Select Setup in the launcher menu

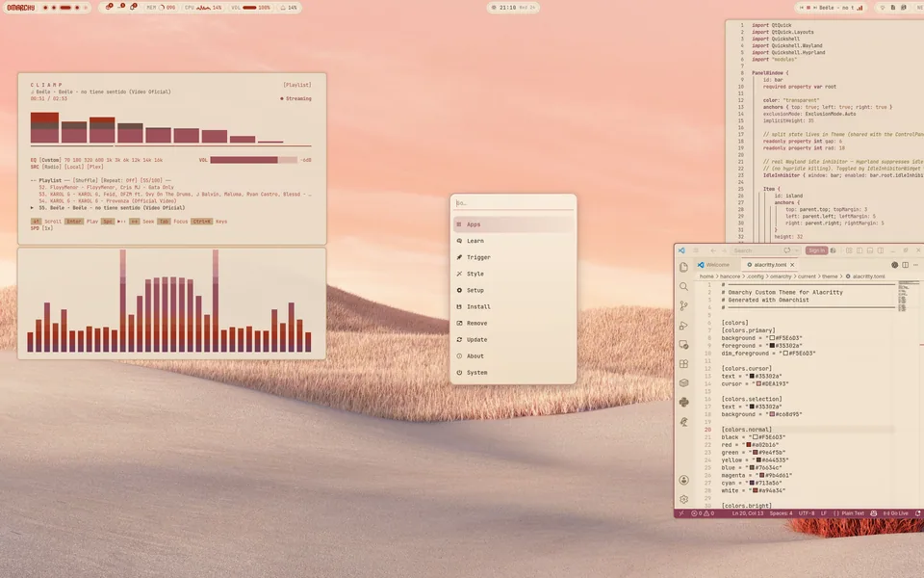513,290
